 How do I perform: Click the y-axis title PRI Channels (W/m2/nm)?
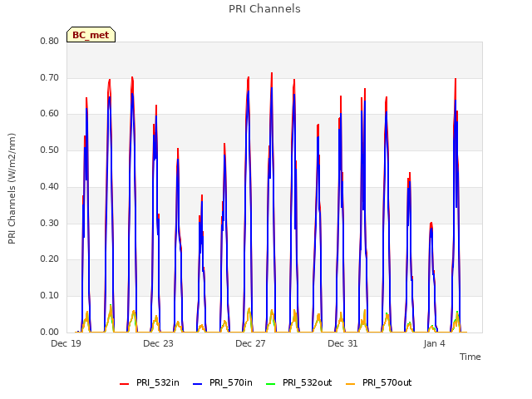[12, 189]
